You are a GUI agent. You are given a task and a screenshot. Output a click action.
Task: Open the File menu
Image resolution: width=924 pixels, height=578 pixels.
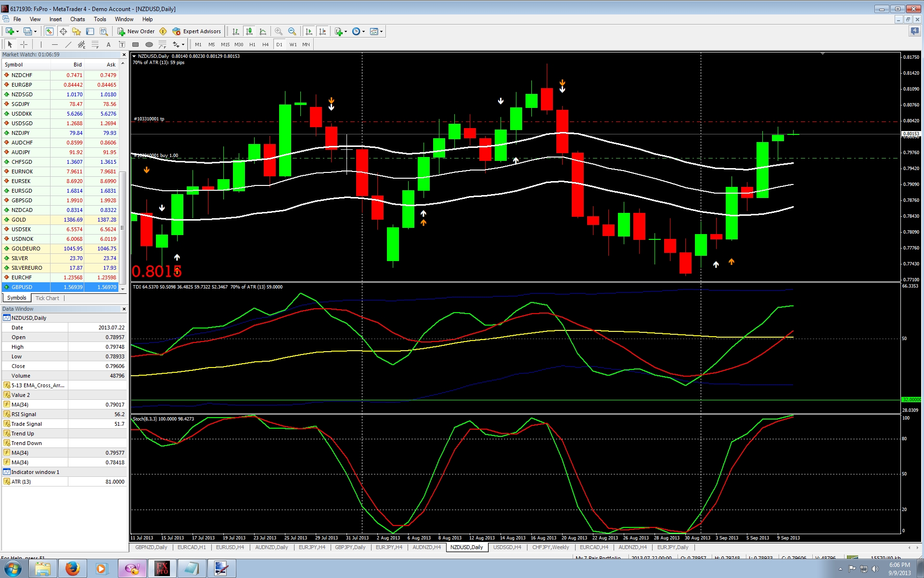(x=17, y=19)
